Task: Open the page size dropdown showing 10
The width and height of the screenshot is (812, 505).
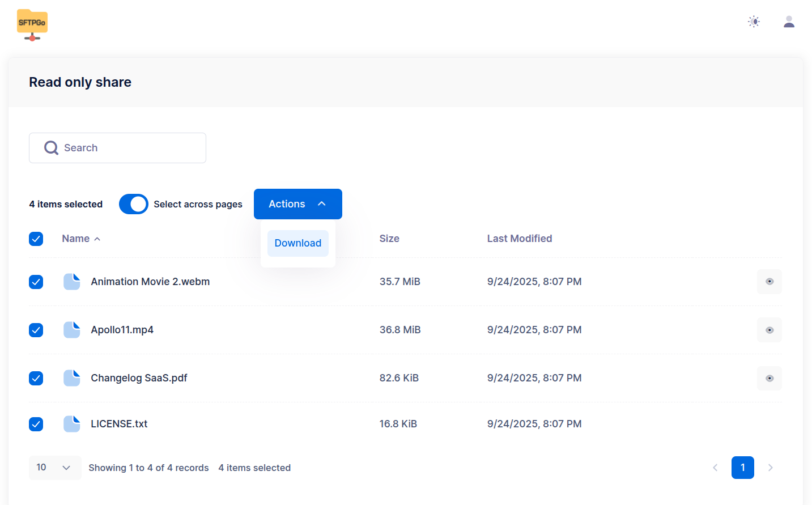Action: [54, 468]
